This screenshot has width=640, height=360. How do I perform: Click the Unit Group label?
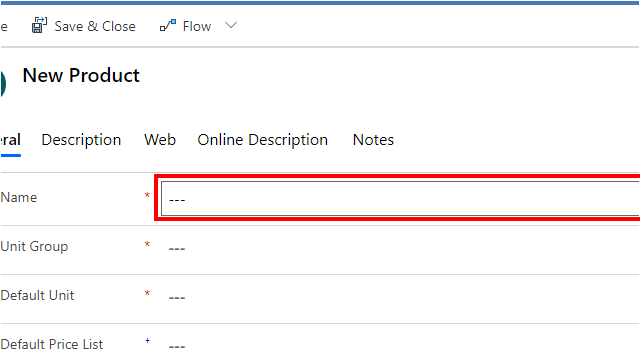pos(34,247)
